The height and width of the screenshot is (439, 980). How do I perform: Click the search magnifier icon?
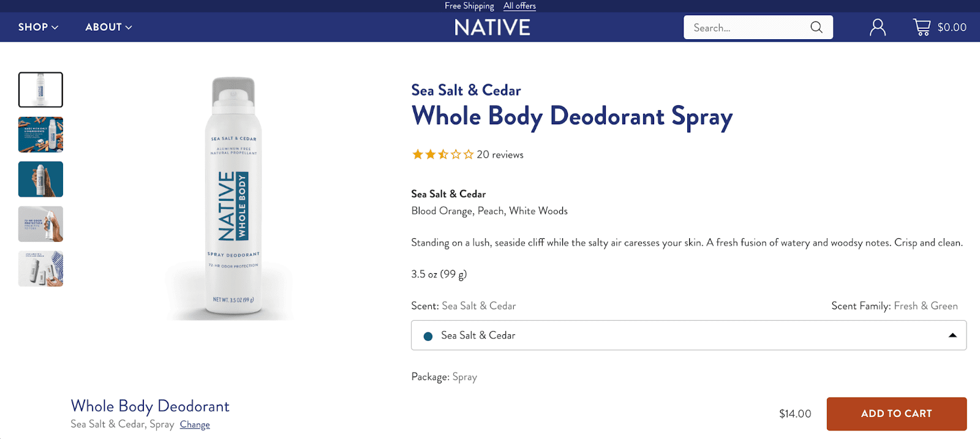(x=816, y=28)
